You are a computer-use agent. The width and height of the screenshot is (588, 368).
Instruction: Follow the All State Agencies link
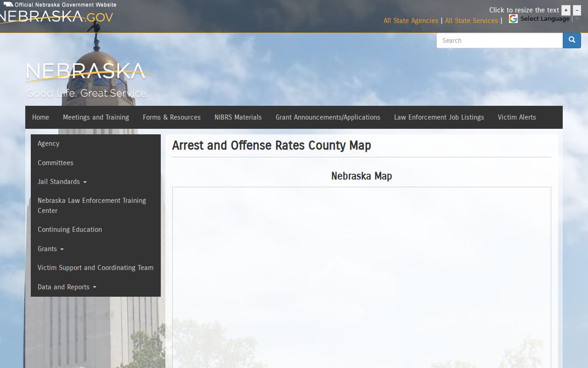pos(411,21)
